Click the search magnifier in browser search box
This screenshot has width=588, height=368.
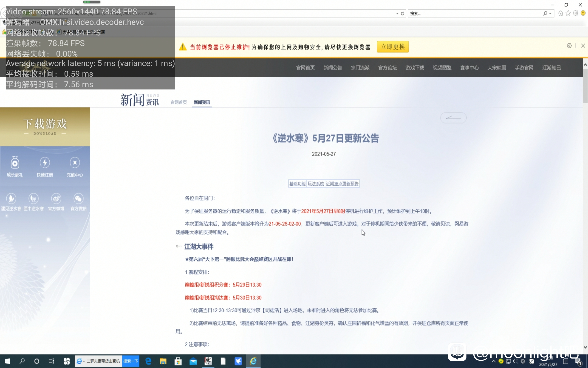click(x=545, y=13)
